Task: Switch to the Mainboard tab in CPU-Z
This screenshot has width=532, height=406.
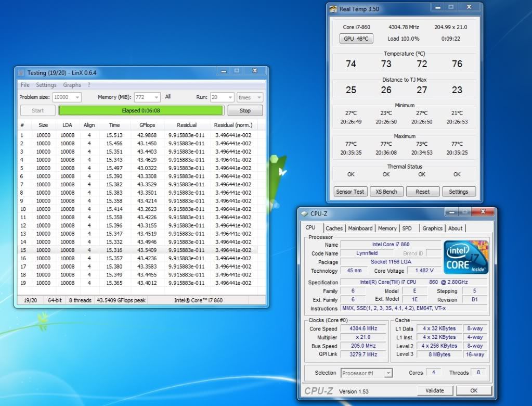Action: click(x=360, y=229)
